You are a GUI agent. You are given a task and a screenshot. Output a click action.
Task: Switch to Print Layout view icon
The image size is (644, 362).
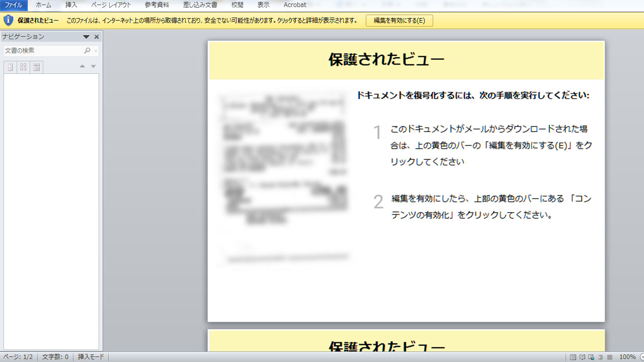(573, 357)
